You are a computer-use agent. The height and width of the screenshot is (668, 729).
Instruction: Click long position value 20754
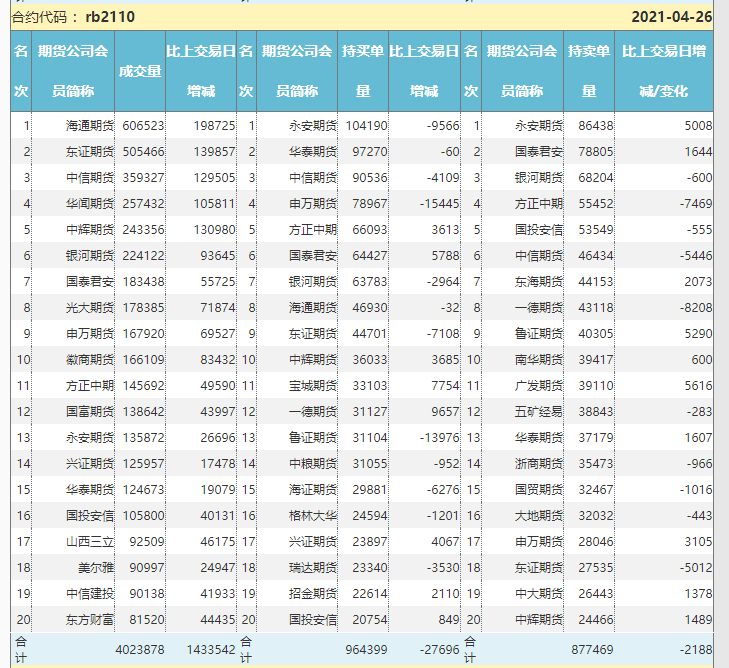[370, 620]
